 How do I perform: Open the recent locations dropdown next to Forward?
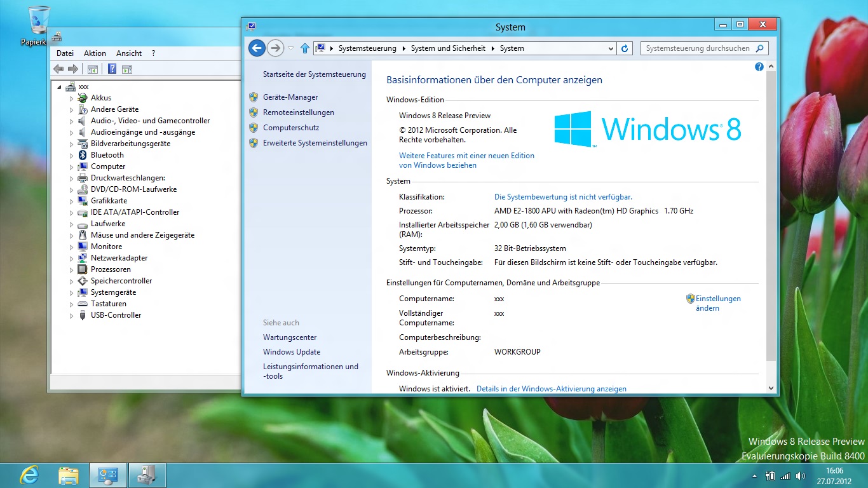(291, 48)
